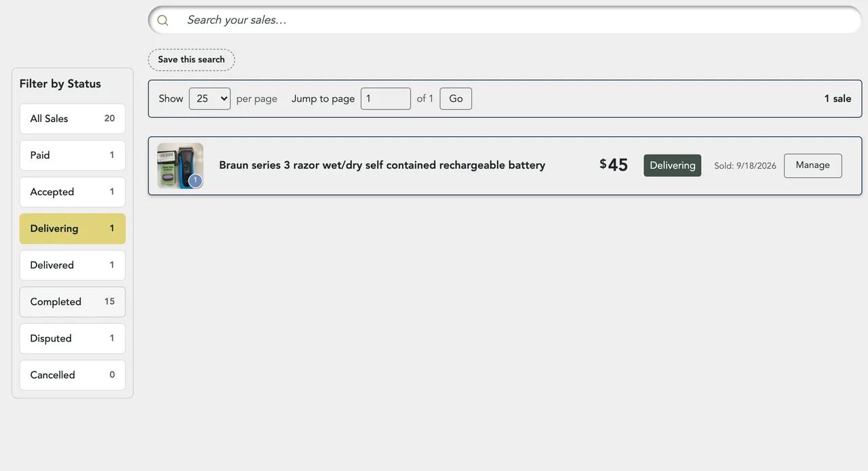Screen dimensions: 868x471
Task: Manage the Braun razor sale
Action: (x=812, y=165)
